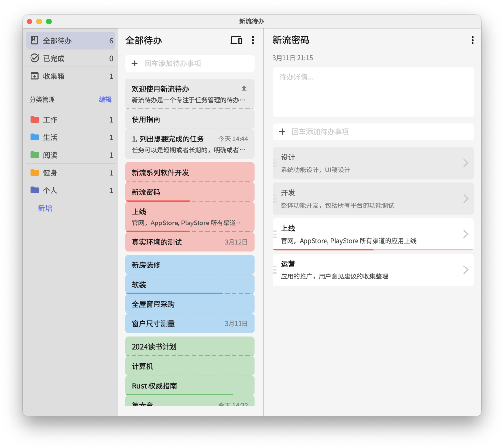Open the 阅读 category
This screenshot has width=504, height=448.
click(70, 155)
